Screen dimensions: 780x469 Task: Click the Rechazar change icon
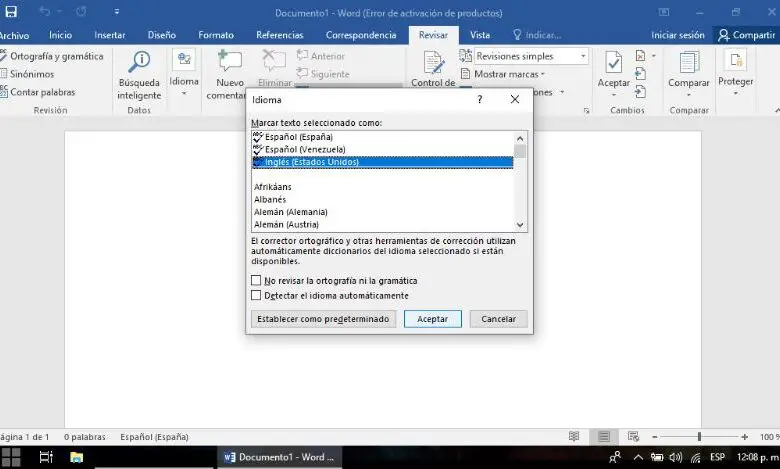pos(641,56)
